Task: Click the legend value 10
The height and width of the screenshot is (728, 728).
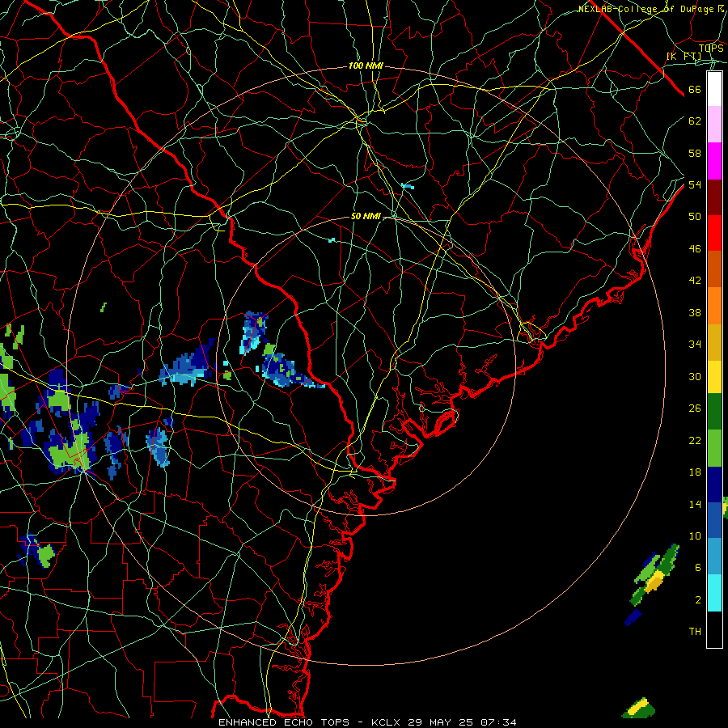Action: click(695, 535)
